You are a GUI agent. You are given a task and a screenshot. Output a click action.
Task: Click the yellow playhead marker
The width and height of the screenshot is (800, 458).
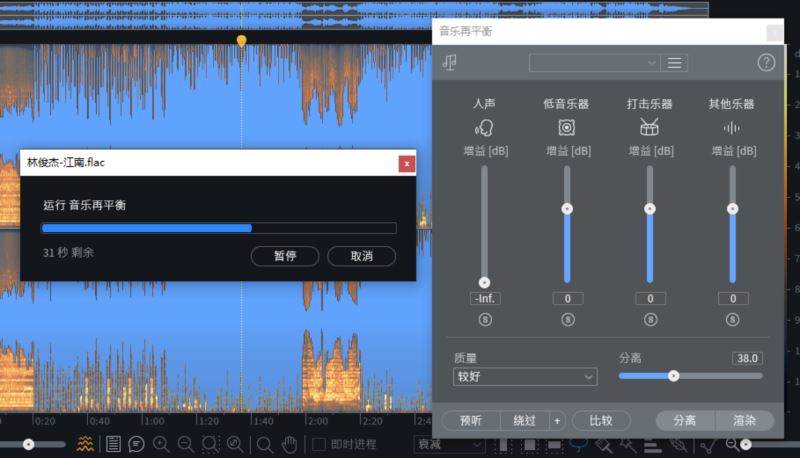pyautogui.click(x=241, y=40)
